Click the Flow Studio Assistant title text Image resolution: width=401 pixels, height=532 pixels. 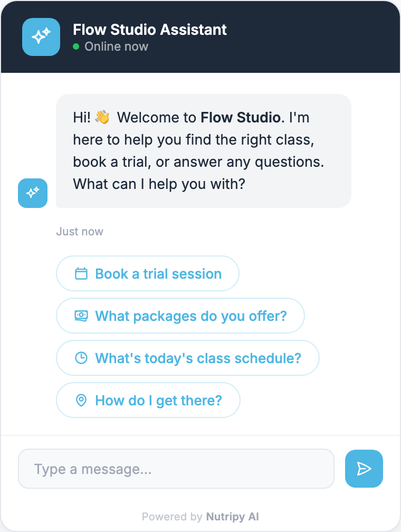click(150, 30)
